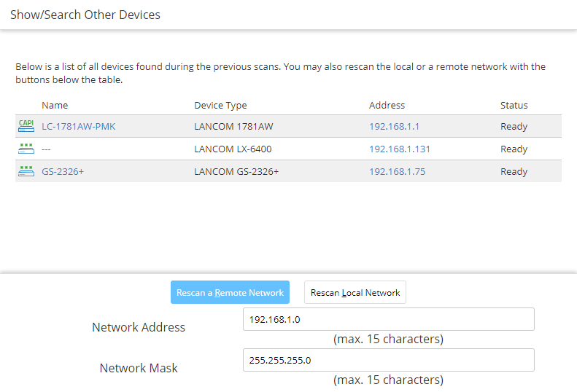Screen dimensions: 577x392
Task: Click the device icon in the LX-6400 row
Action: tap(26, 149)
